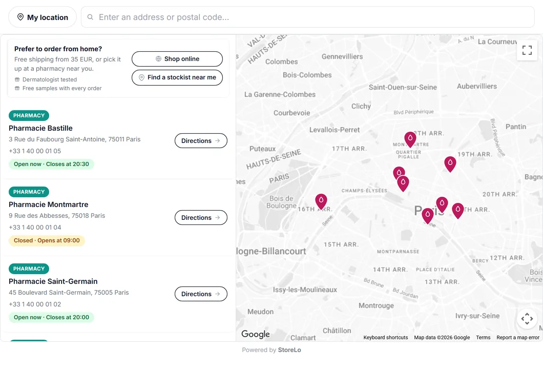
Task: Click the PHARMACY tag above Pharmacie Bastille
Action: pyautogui.click(x=29, y=116)
